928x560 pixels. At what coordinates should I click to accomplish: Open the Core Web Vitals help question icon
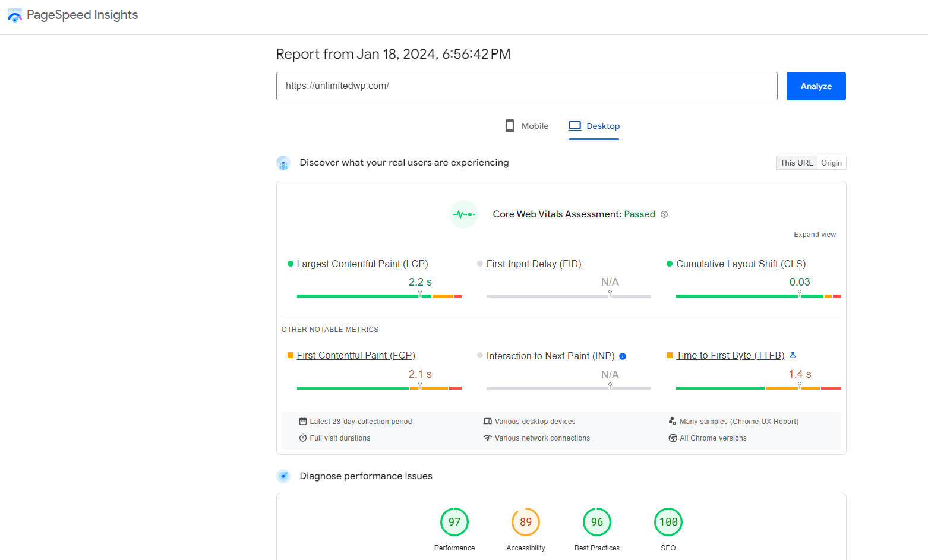point(664,214)
